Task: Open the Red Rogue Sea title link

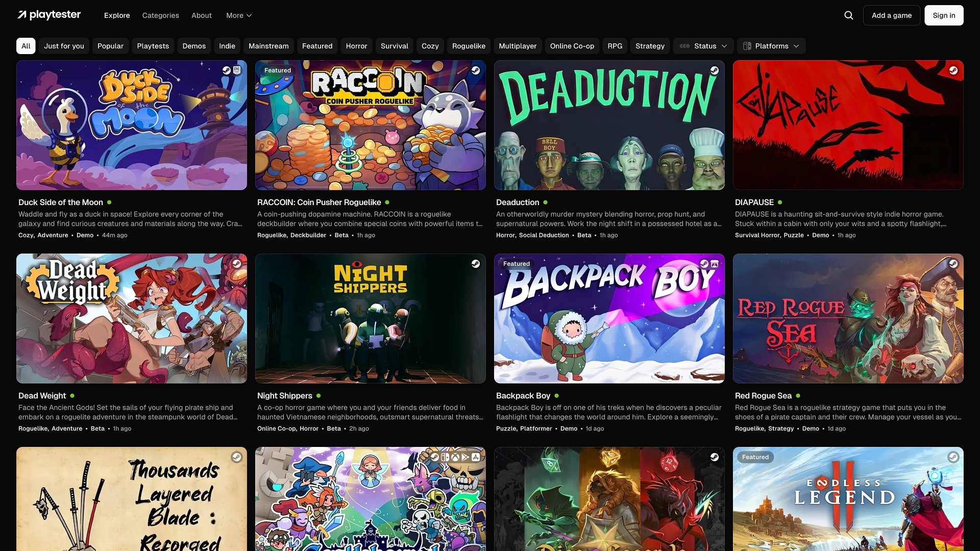Action: 763,396
